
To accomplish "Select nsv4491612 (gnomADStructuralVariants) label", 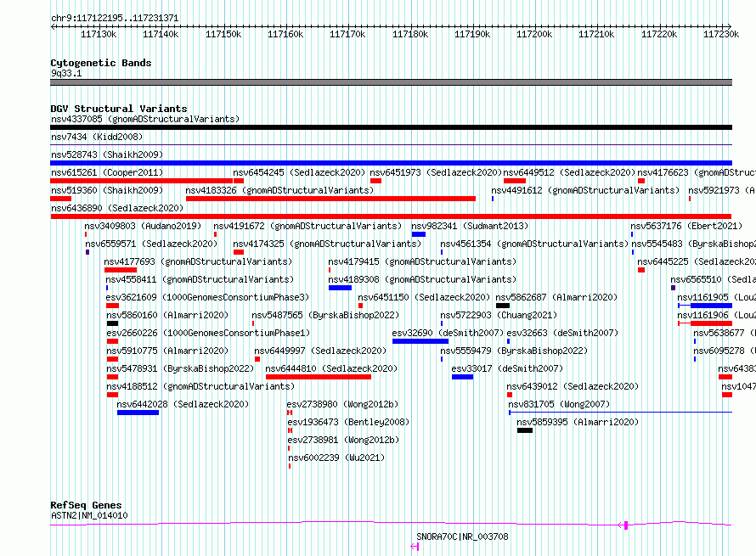I will (585, 190).
